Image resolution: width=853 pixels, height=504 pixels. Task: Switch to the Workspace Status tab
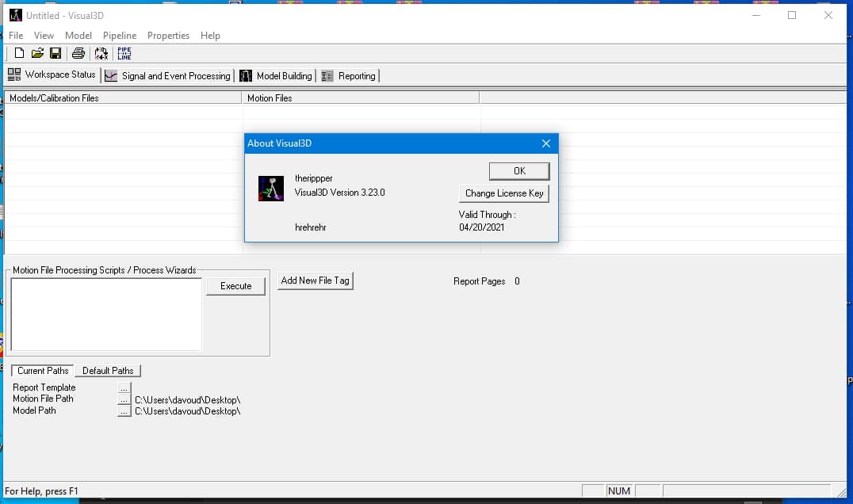52,75
